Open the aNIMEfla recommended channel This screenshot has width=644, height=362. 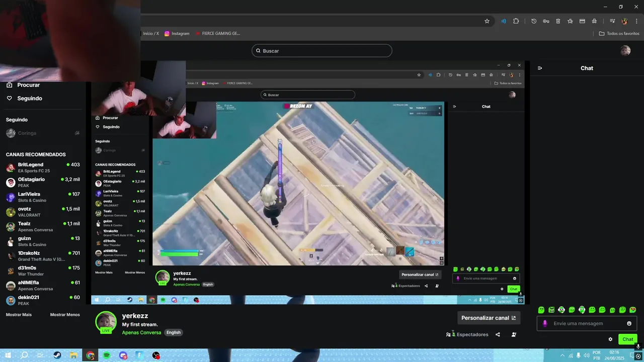tap(43, 286)
